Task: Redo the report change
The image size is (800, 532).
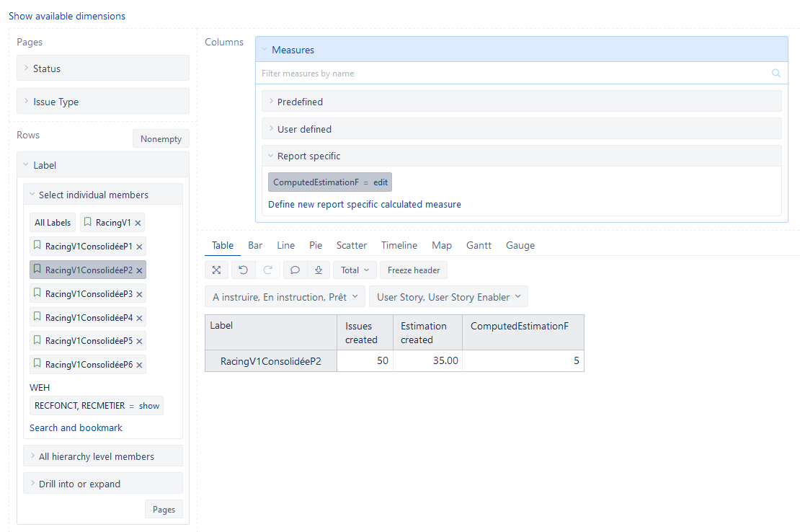Action: [268, 270]
